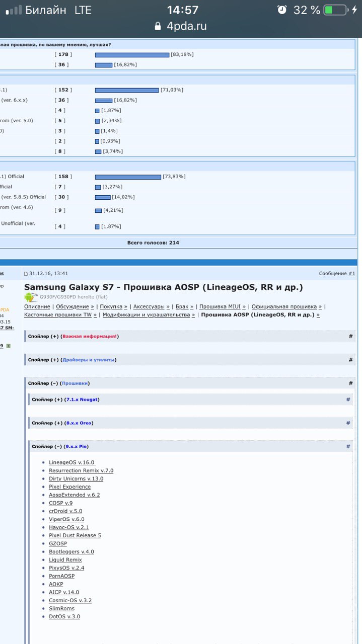Open Dirty Unicorns v.13.0 link

[x=76, y=478]
